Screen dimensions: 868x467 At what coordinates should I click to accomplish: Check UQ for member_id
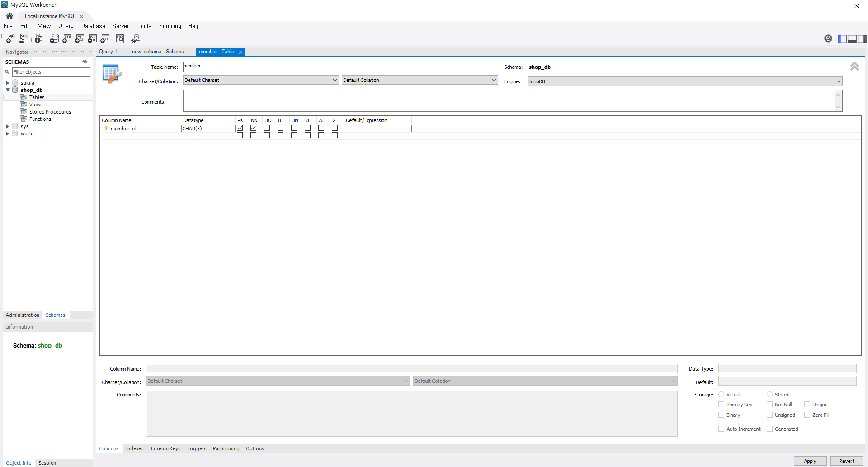click(267, 128)
